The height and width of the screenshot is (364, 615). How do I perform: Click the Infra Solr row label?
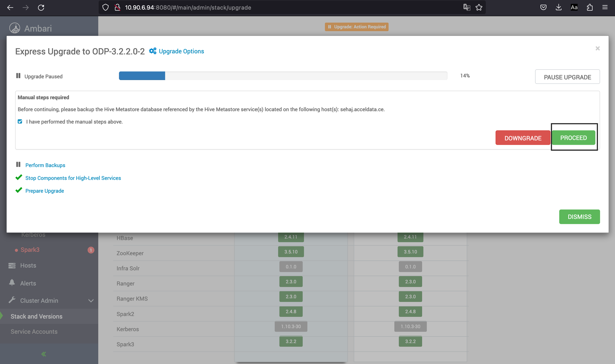[x=128, y=268]
